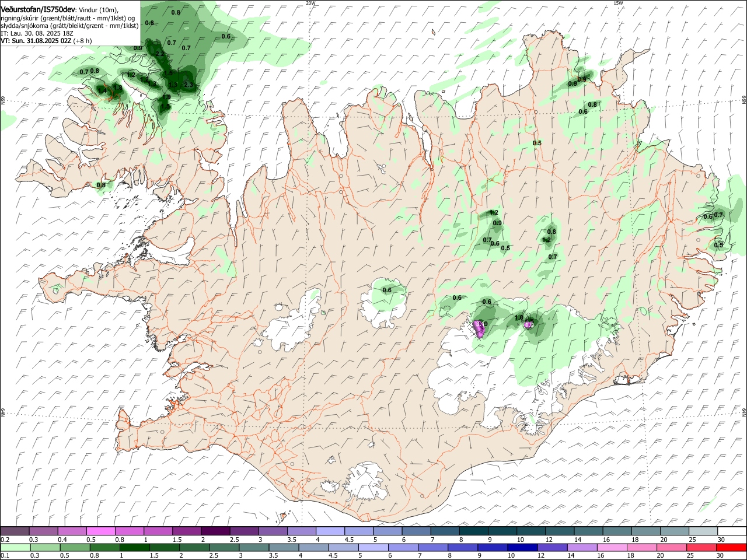Click the '2.3' precipitation value on the map

tap(188, 85)
